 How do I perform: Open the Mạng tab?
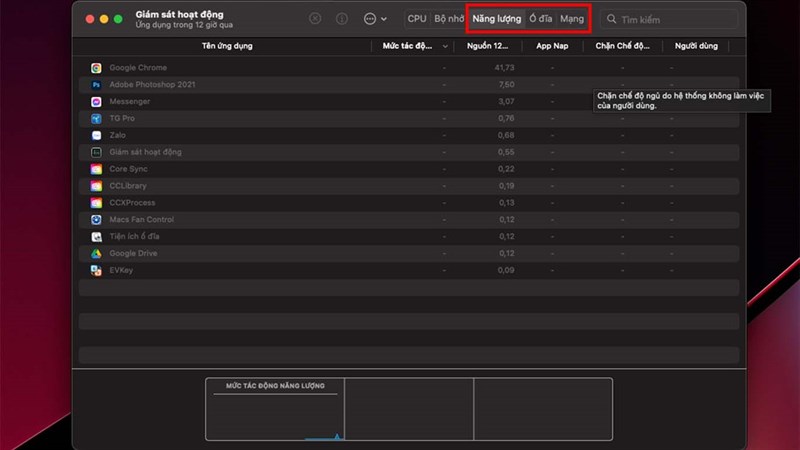(572, 19)
